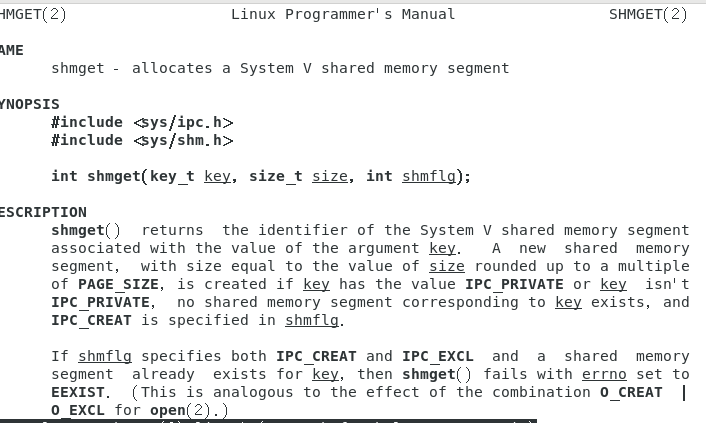The image size is (706, 423).
Task: Click the '#include <sys/shm.h>' line
Action: tap(142, 140)
